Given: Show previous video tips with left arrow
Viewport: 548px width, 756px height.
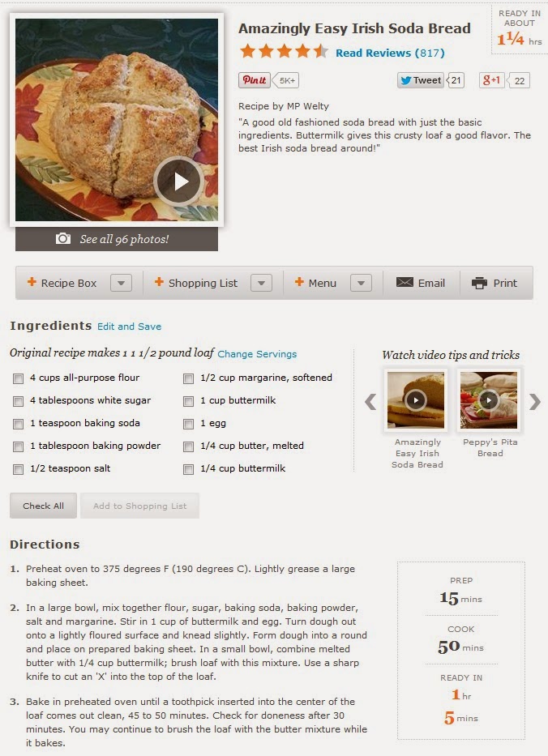Looking at the screenshot, I should (x=370, y=401).
